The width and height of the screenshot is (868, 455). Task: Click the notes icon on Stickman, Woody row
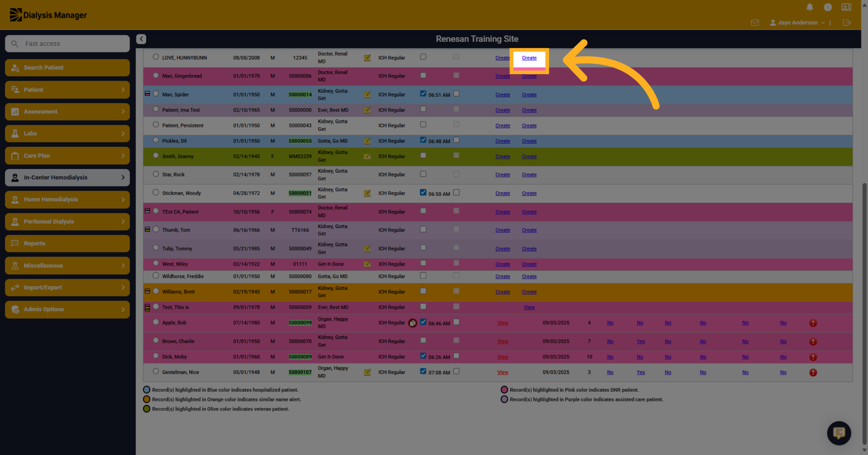coord(367,193)
